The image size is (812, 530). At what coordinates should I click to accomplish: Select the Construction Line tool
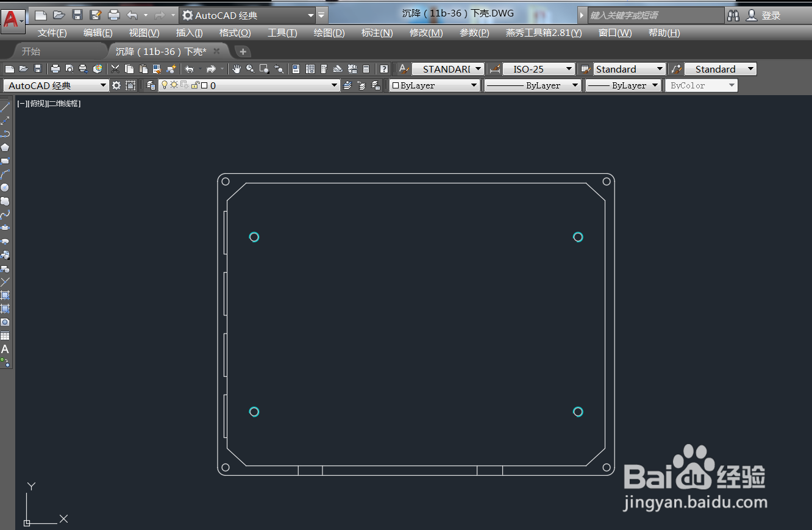[5, 121]
